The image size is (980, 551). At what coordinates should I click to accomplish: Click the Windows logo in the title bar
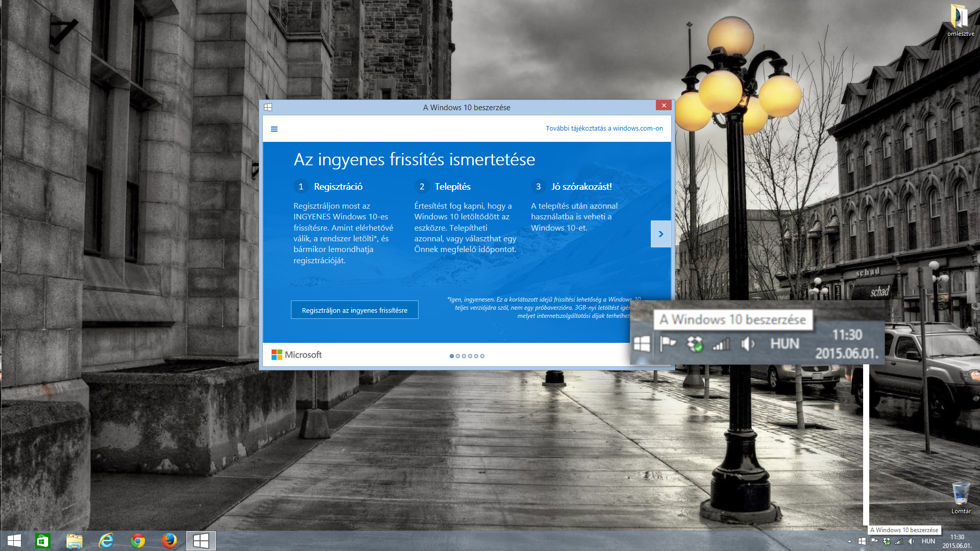click(268, 107)
